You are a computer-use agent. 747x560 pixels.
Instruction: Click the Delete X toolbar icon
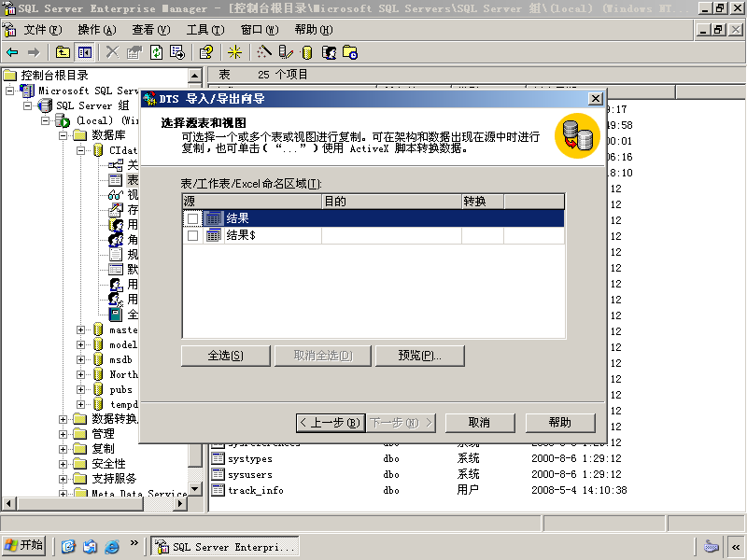(x=112, y=52)
